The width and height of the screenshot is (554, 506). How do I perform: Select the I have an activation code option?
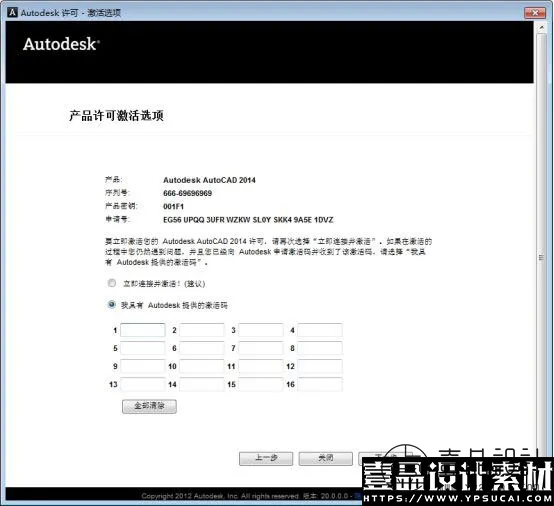click(112, 304)
